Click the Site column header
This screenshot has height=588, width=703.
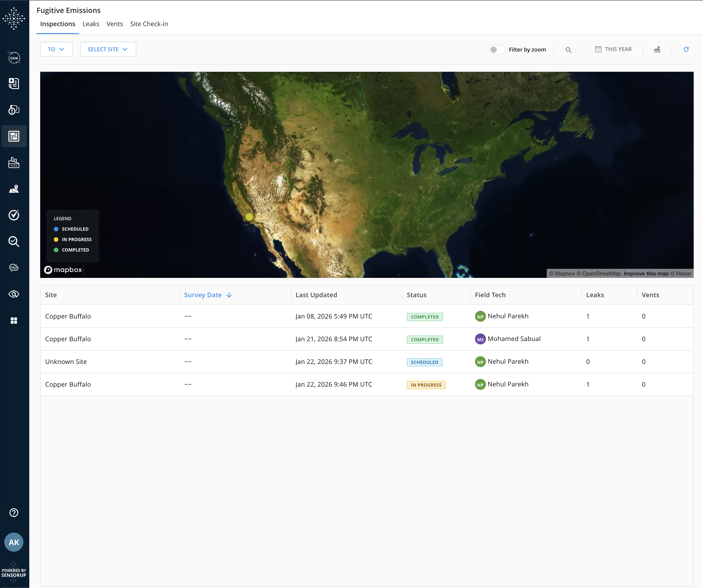pyautogui.click(x=51, y=295)
